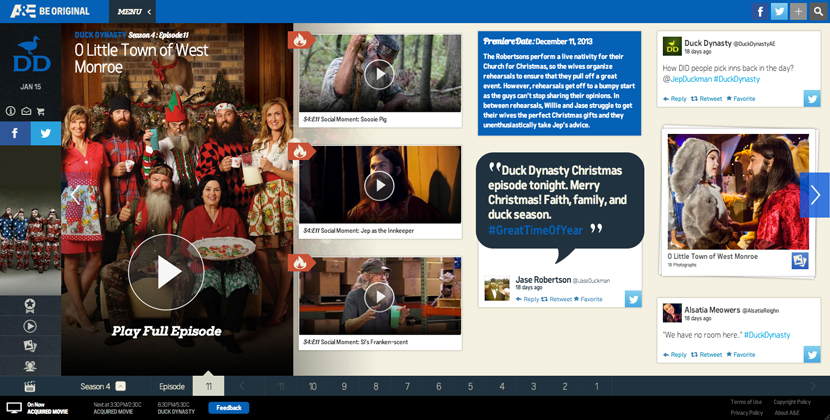Click Reply on Duck Dynasty tweet
Viewport: 830px width, 420px height.
tap(674, 99)
